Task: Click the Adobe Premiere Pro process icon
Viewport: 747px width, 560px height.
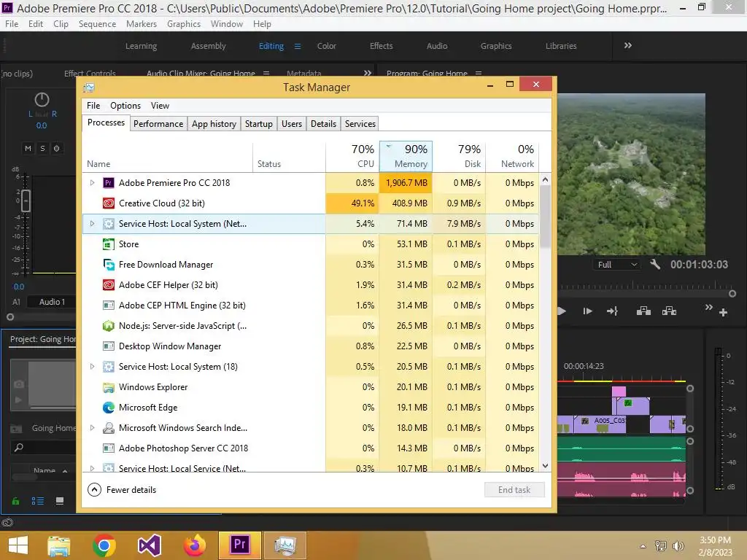Action: (108, 183)
